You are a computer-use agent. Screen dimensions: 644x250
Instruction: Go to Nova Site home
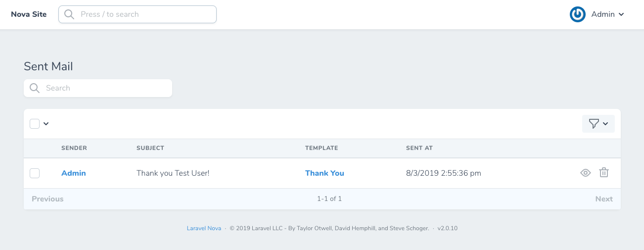click(29, 14)
